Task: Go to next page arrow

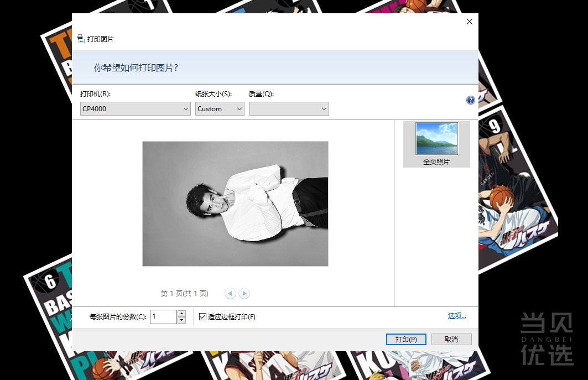Action: coord(244,293)
